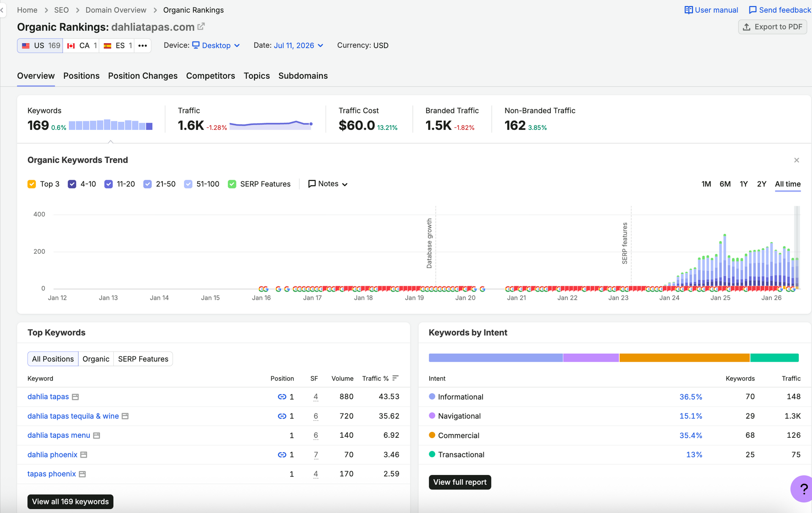
Task: Select the Overview tab
Action: (x=36, y=76)
